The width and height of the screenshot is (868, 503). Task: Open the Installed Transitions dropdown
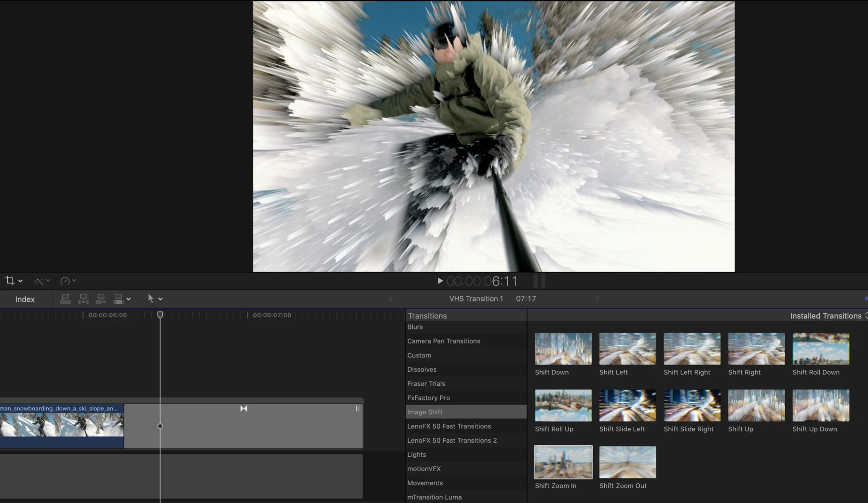pos(863,316)
